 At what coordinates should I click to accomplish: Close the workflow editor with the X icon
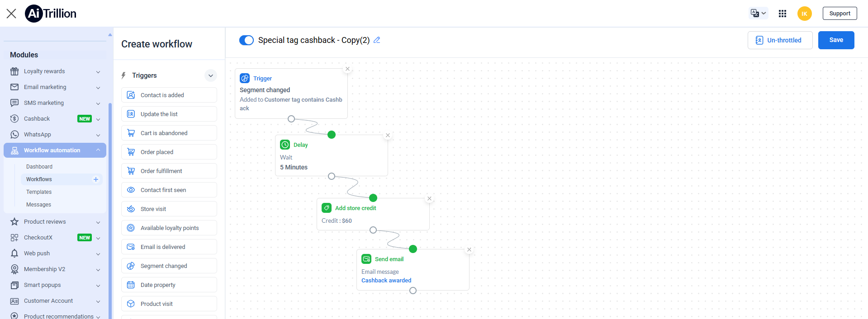(11, 14)
